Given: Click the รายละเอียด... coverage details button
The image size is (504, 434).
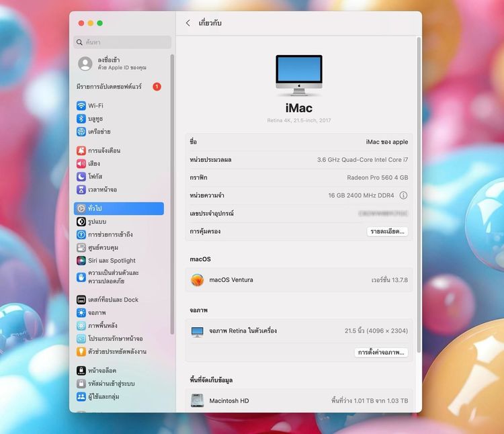Looking at the screenshot, I should click(x=387, y=232).
